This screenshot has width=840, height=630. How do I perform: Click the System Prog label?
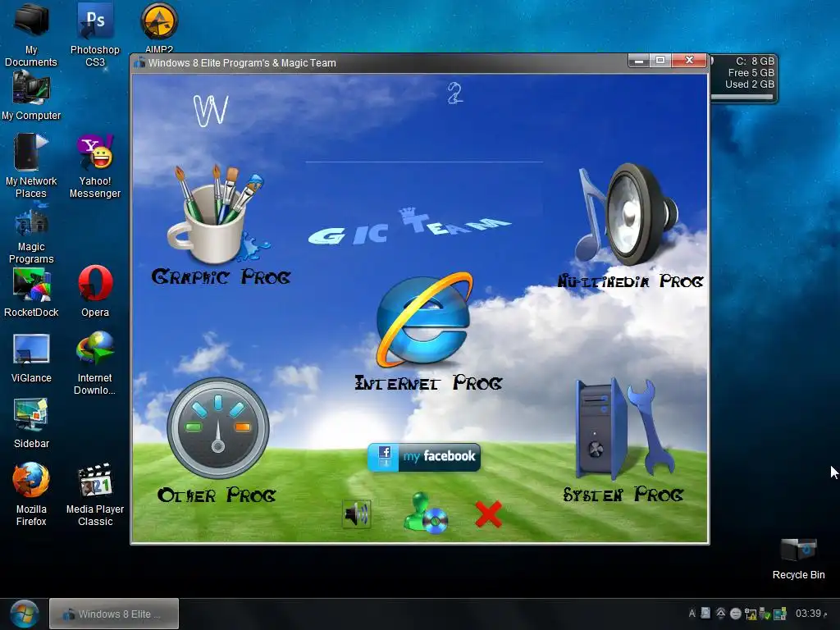pos(623,495)
